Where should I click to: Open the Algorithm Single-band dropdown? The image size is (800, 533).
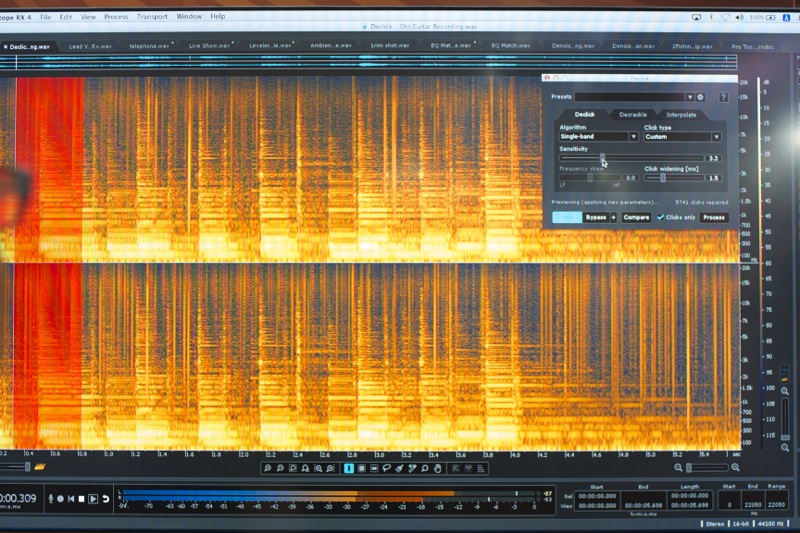coord(598,137)
